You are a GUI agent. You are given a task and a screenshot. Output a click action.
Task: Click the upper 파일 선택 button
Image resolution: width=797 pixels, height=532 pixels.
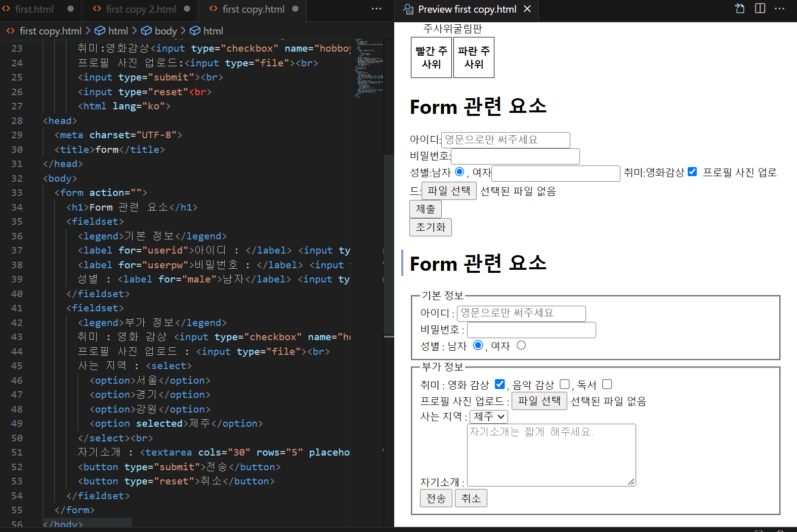[449, 191]
